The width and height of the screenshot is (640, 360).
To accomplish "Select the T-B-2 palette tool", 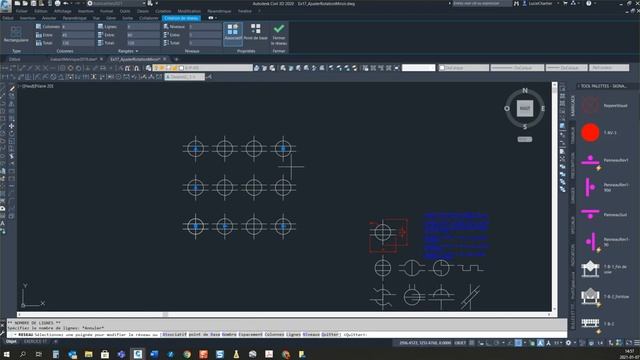I will coord(590,324).
